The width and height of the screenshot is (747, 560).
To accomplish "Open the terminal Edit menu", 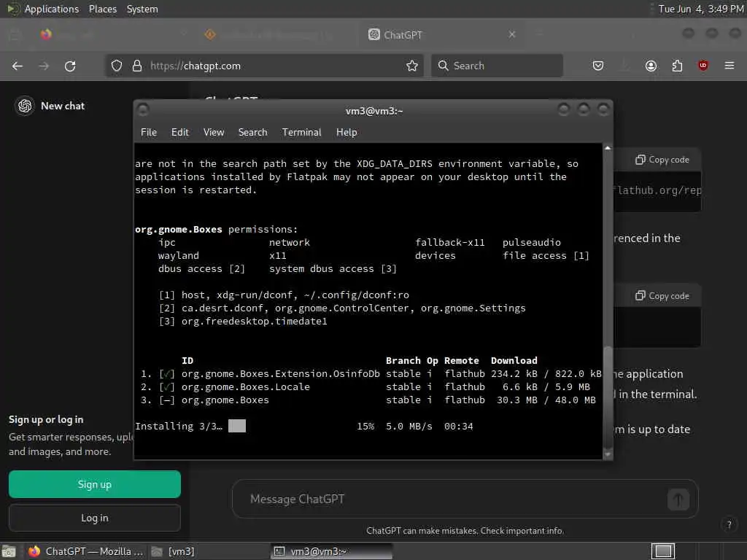I will pos(180,133).
